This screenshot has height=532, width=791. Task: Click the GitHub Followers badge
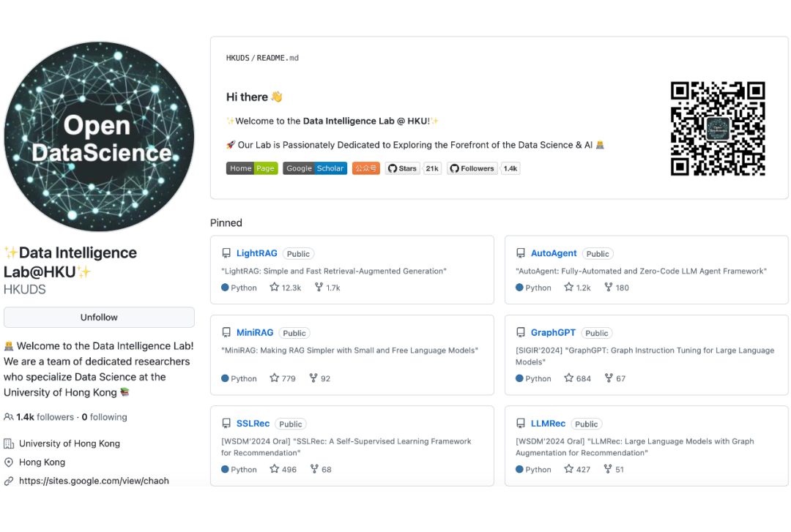click(x=483, y=168)
